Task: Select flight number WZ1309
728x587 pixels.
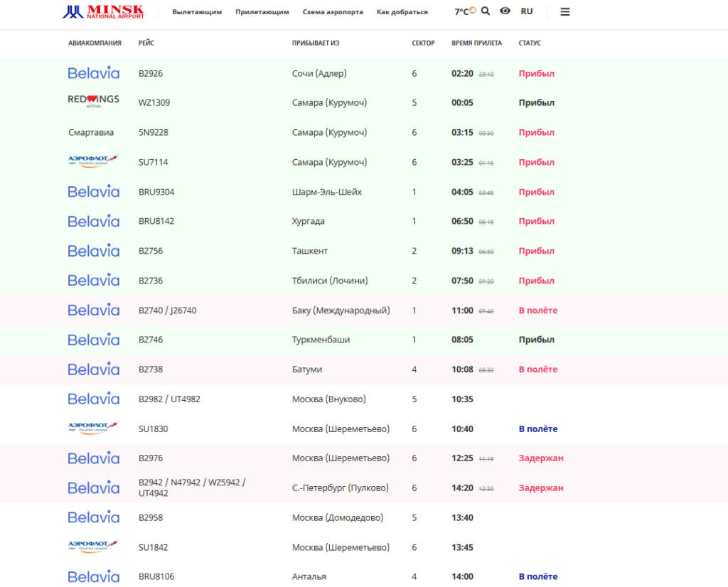Action: coord(154,102)
